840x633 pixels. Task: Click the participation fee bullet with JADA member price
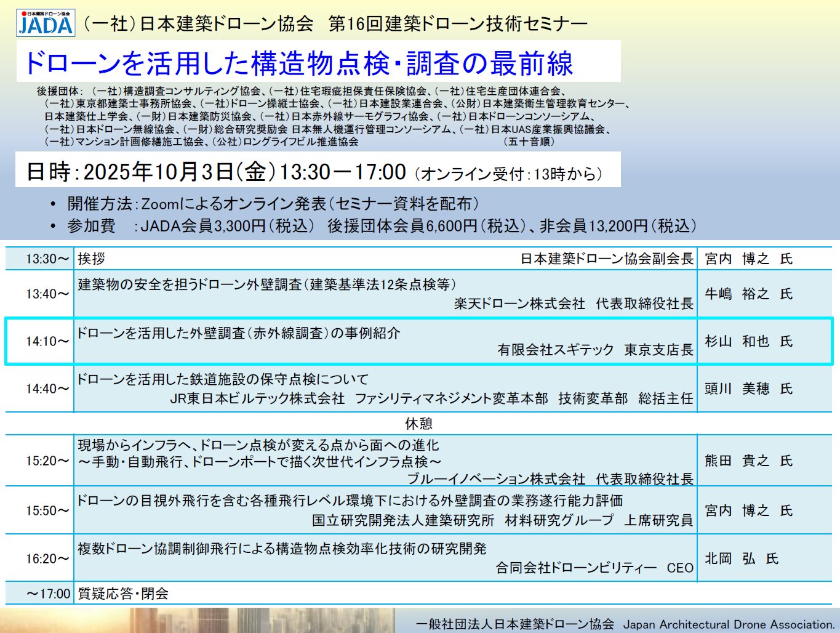click(382, 226)
